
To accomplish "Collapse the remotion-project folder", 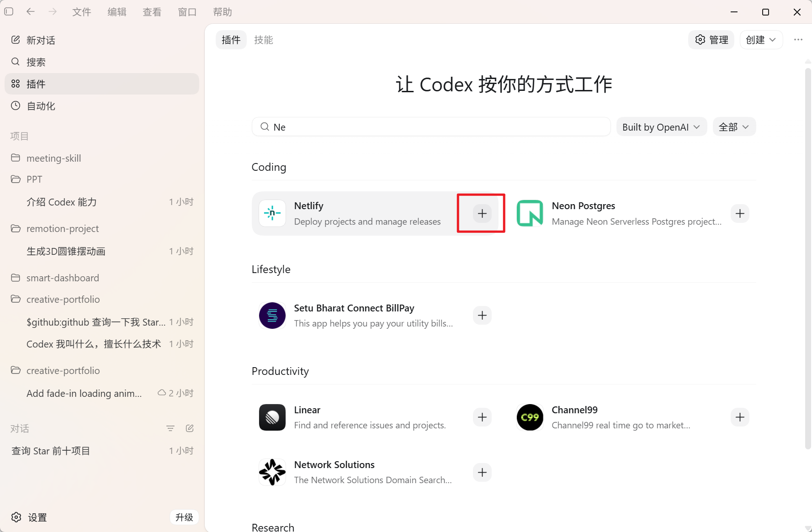I will 102,228.
